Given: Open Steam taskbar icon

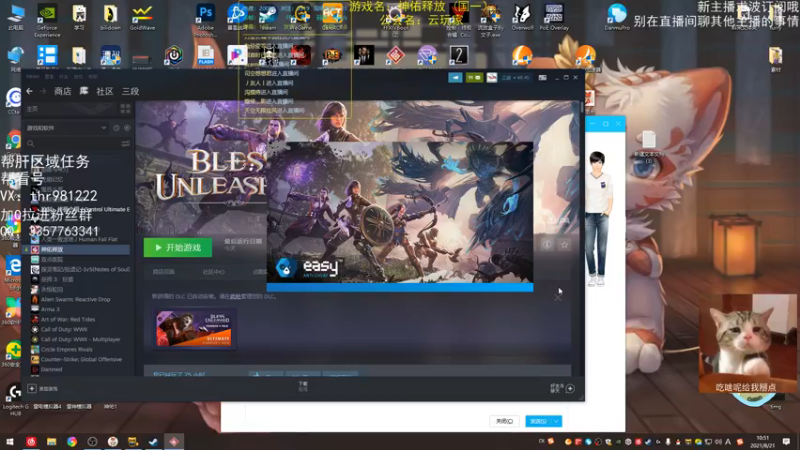Looking at the screenshot, I should (153, 442).
